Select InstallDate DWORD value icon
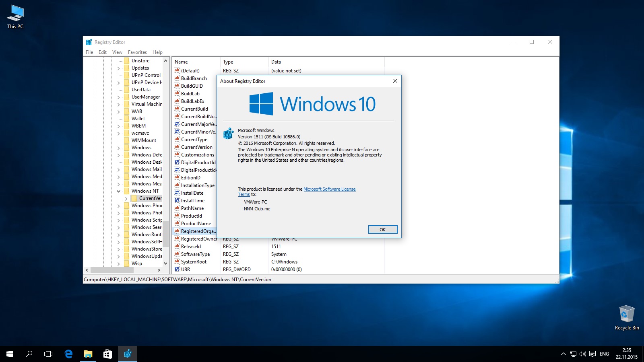The width and height of the screenshot is (644, 362). click(x=177, y=193)
